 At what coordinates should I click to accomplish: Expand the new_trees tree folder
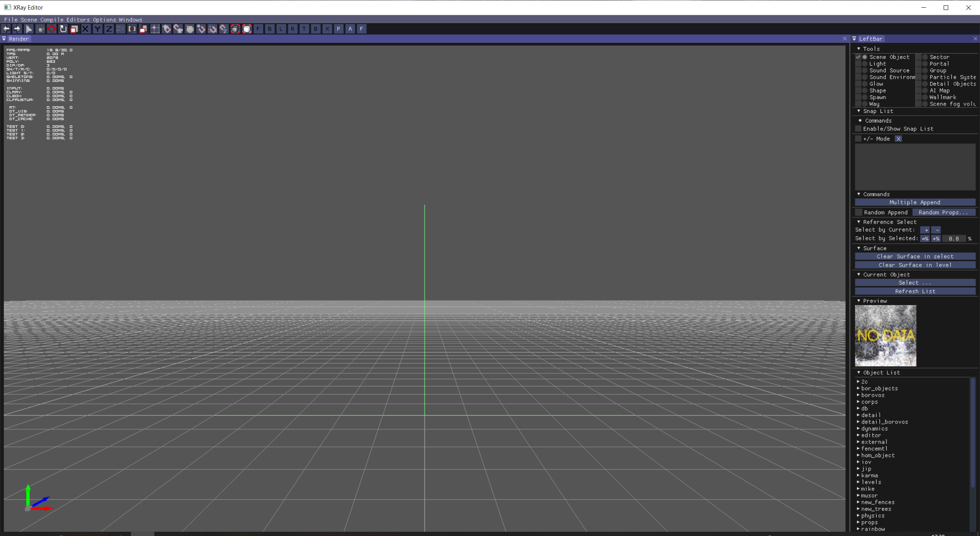tap(858, 509)
